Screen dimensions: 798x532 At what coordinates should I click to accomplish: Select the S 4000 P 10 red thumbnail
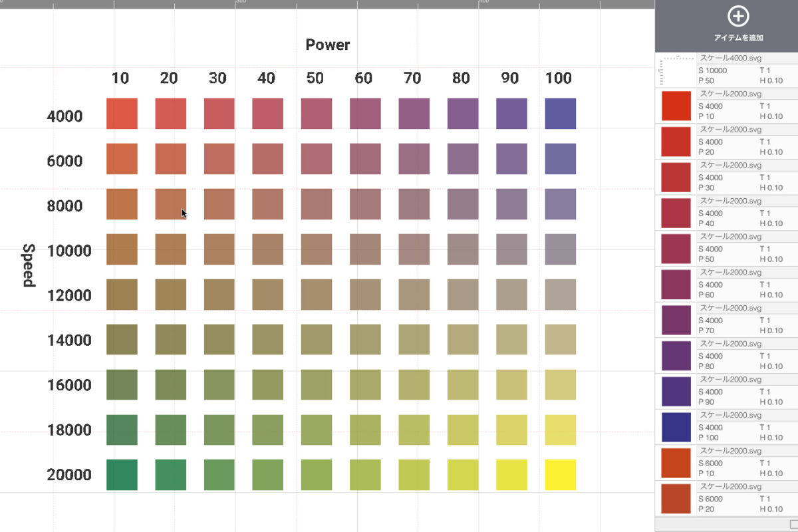coord(676,105)
